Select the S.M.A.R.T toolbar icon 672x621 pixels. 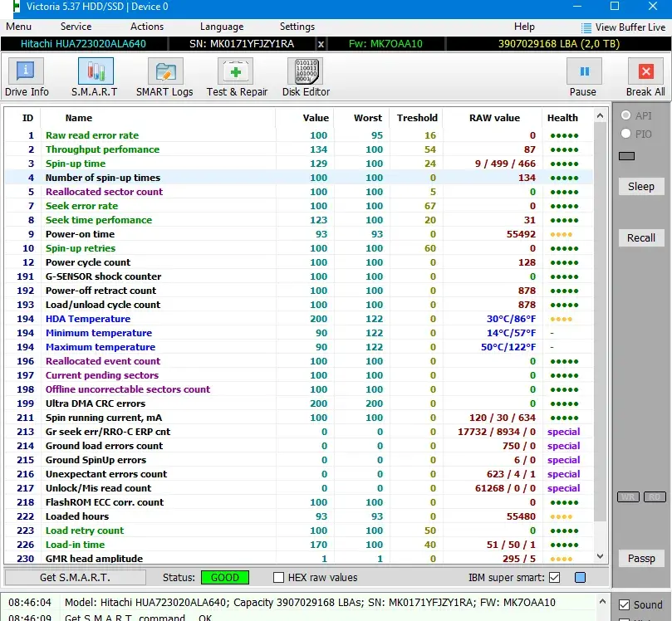click(96, 71)
